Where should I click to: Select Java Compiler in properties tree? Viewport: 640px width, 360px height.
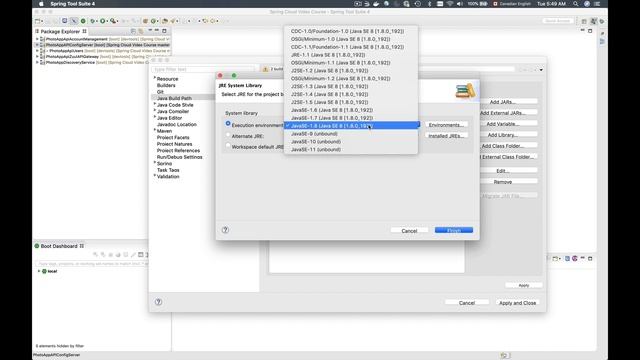(x=173, y=111)
